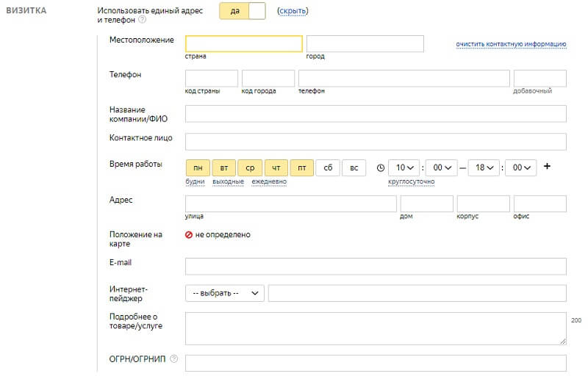Toggle Sunday 'вс' working day
Viewport: 588px width, 379px height.
click(354, 167)
